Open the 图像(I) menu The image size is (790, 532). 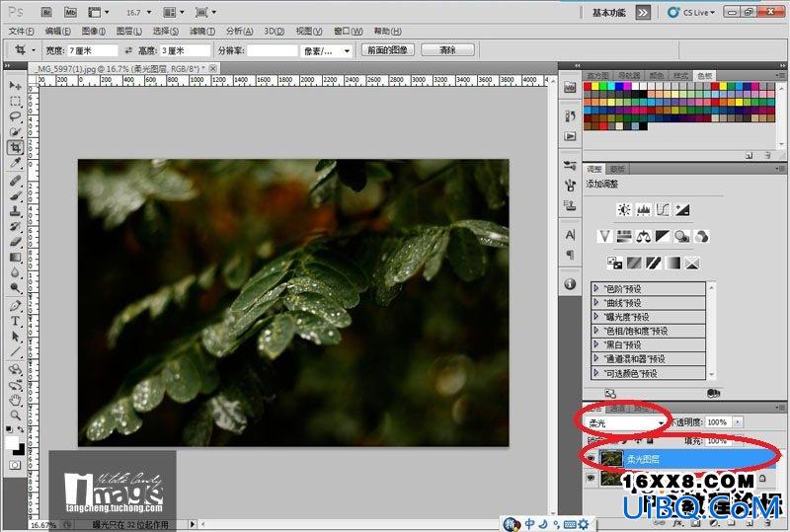click(x=94, y=32)
